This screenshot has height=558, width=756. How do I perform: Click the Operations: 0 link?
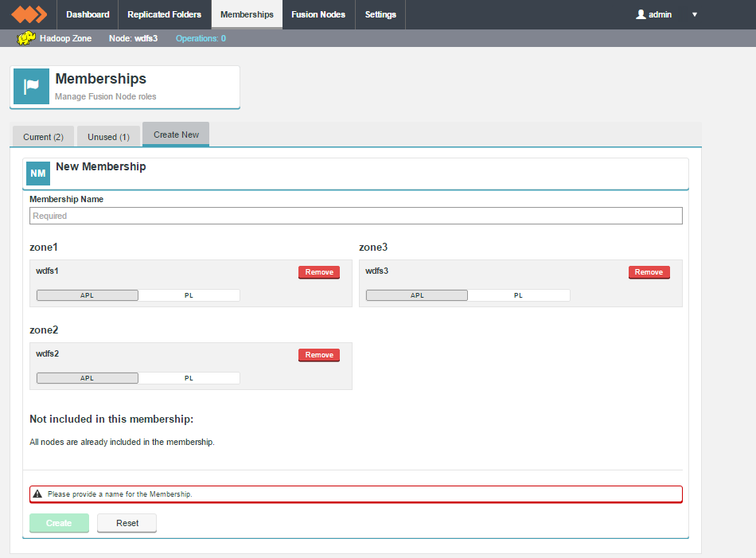click(201, 38)
